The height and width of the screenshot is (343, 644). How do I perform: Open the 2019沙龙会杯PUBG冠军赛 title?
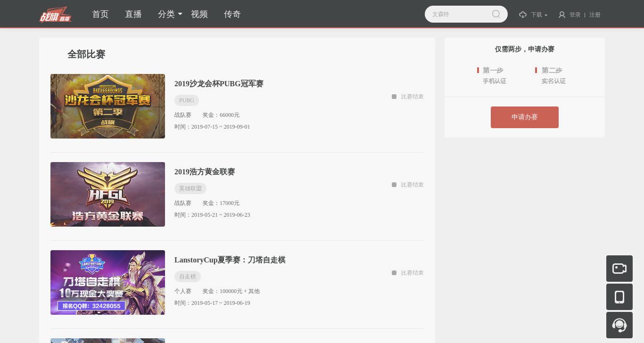[219, 84]
